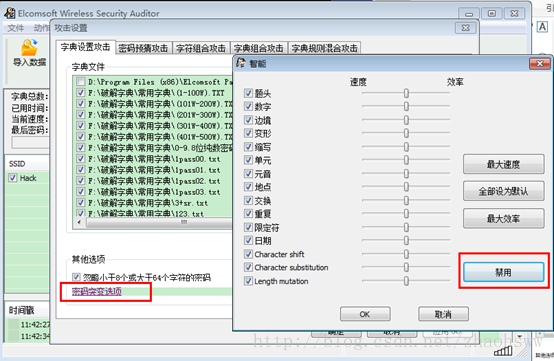Click the signal strength icon at bottom right

point(503,350)
